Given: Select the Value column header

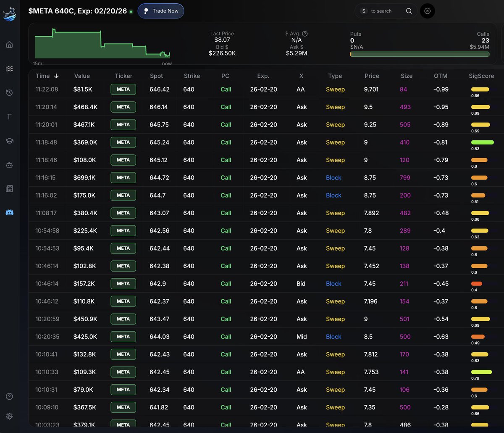Looking at the screenshot, I should (x=81, y=76).
